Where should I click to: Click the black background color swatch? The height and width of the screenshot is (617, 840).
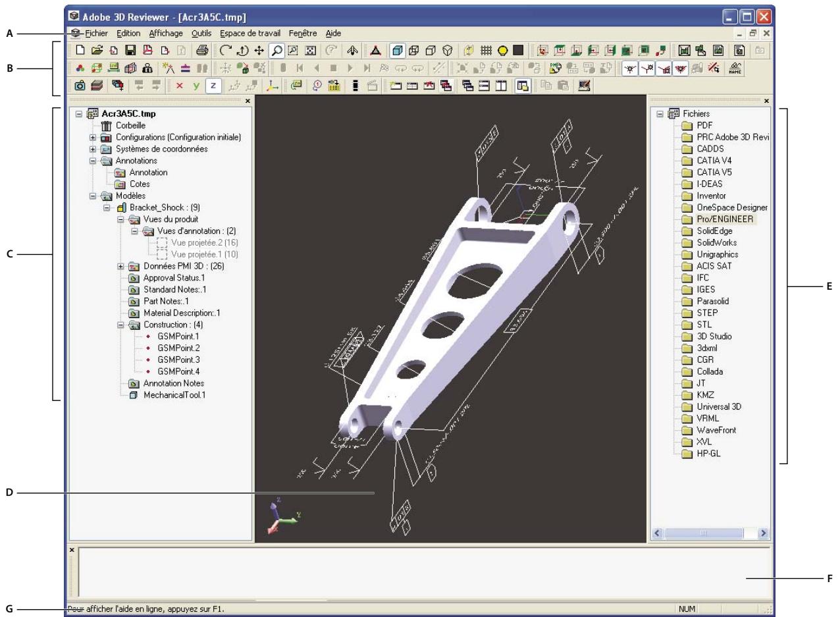pos(518,49)
